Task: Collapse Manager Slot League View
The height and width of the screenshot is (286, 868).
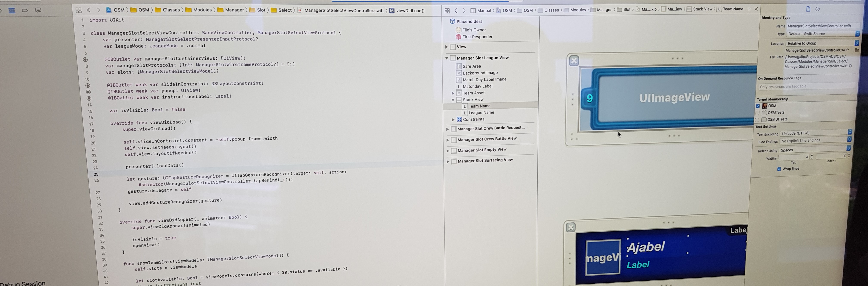Action: 447,58
